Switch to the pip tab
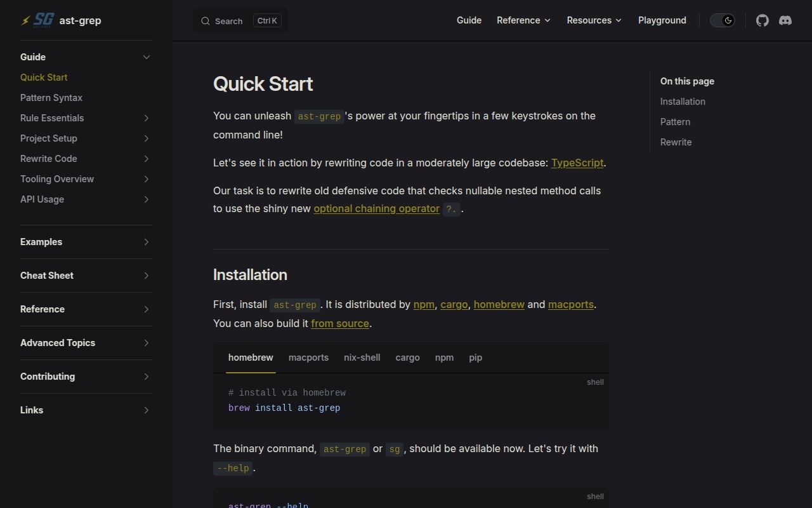 coord(475,358)
